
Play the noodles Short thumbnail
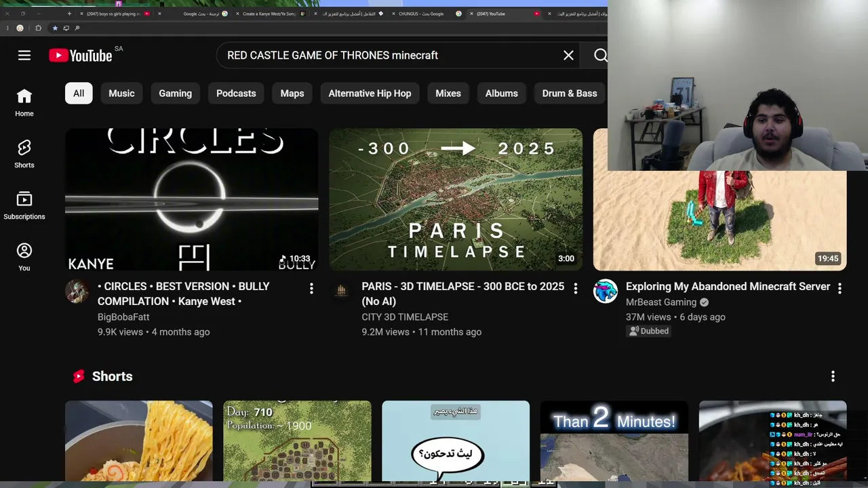click(139, 441)
